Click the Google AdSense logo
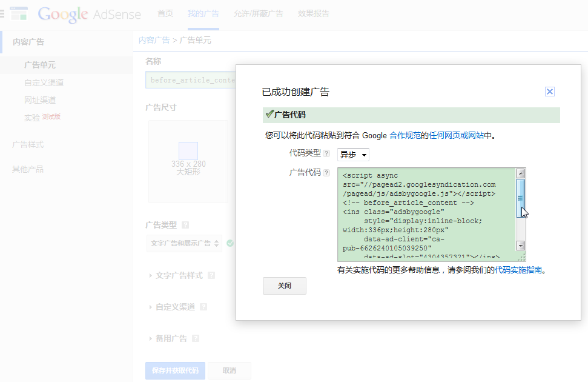Screen dimensions: 588x382 pyautogui.click(x=89, y=15)
